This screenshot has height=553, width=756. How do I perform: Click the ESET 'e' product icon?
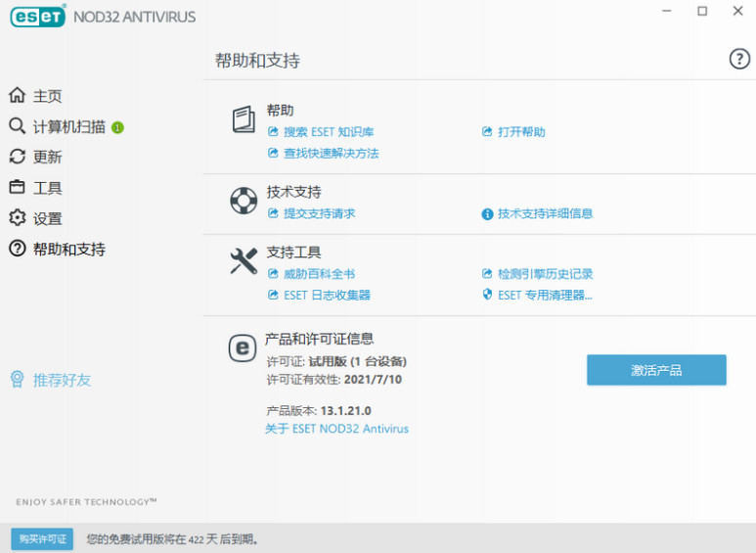(243, 347)
